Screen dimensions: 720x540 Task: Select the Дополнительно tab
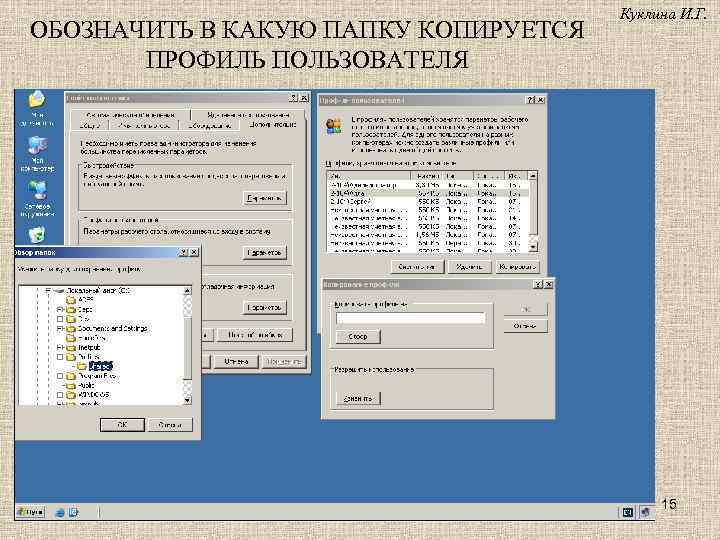point(272,124)
